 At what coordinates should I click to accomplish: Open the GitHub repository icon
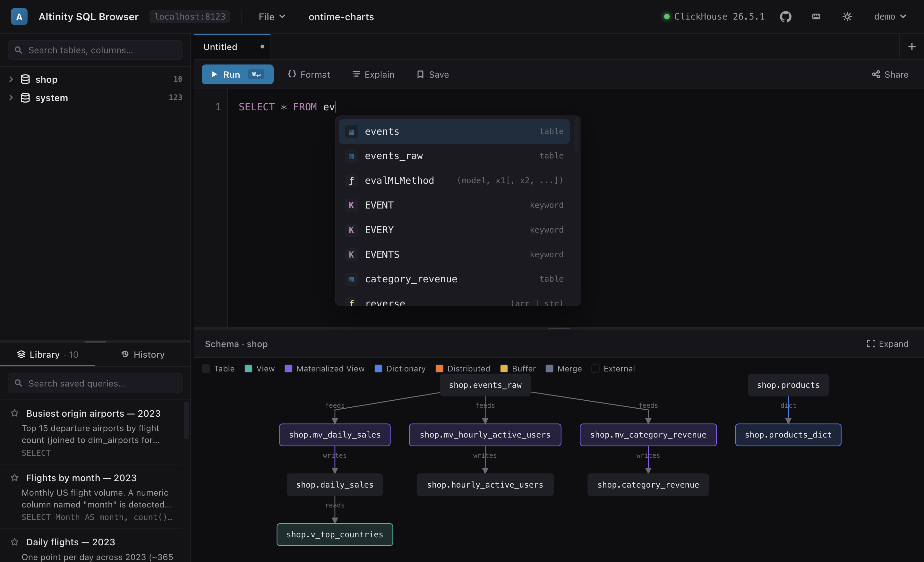pos(785,16)
